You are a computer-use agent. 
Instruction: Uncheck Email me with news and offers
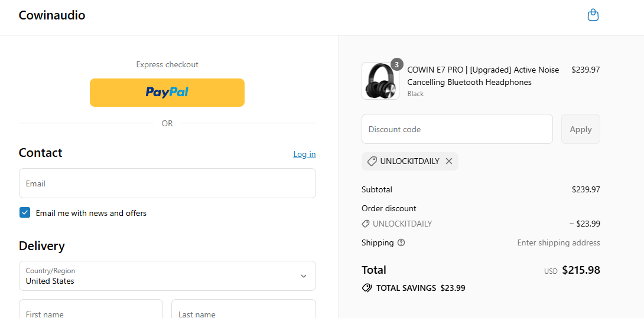click(x=25, y=212)
